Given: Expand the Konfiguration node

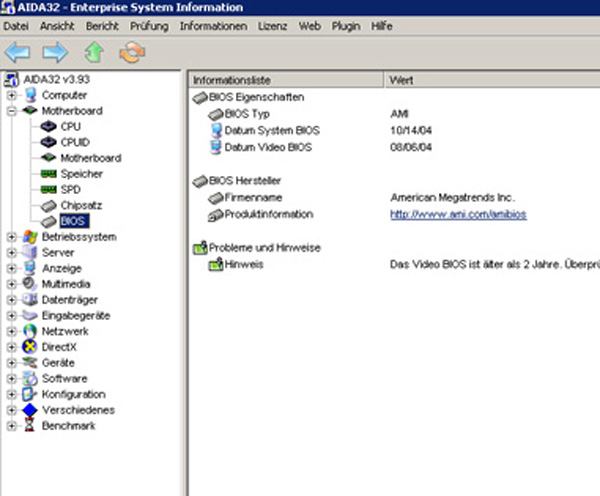Looking at the screenshot, I should click(x=12, y=394).
